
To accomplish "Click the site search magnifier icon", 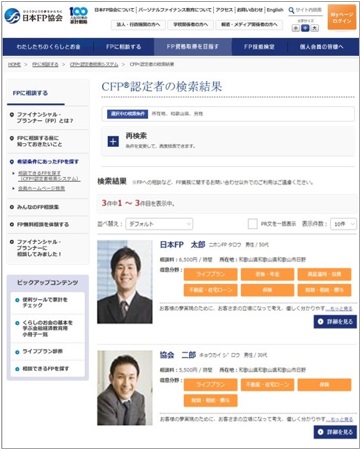I will click(291, 10).
